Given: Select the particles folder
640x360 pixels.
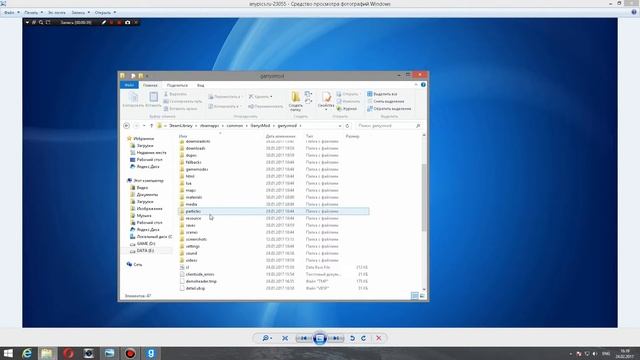Looking at the screenshot, I should (x=274, y=211).
